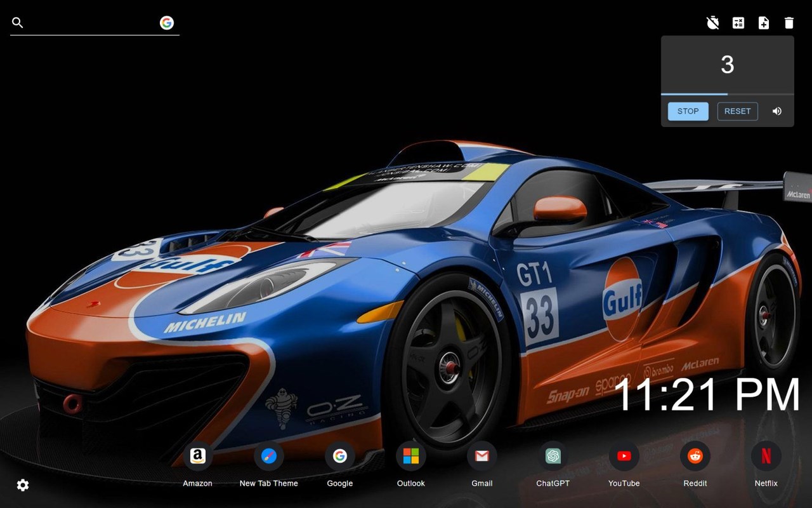The image size is (812, 508).
Task: Add a new note
Action: coord(764,23)
